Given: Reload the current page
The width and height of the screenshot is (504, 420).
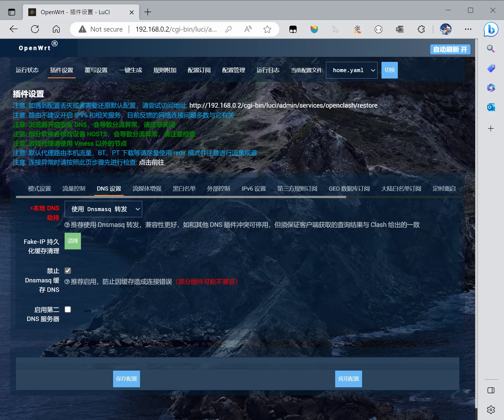Looking at the screenshot, I should (x=35, y=29).
